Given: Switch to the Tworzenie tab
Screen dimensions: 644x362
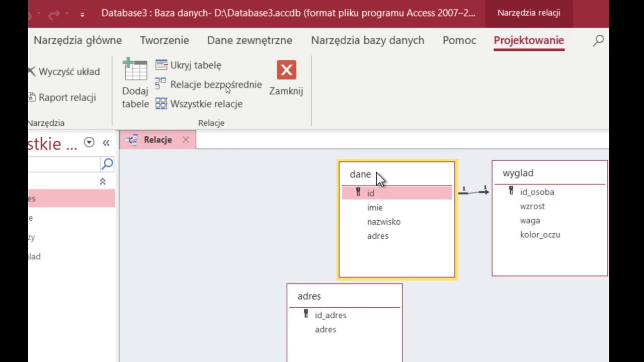Looking at the screenshot, I should tap(165, 40).
